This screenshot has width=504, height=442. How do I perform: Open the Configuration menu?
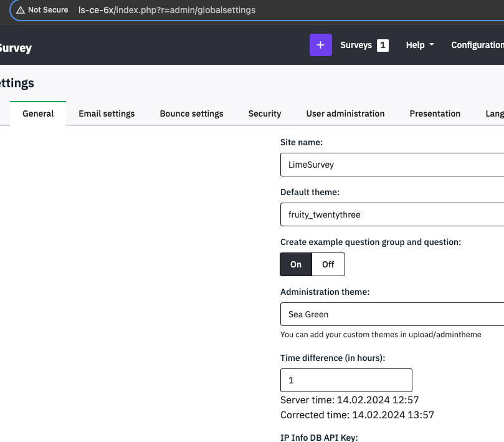477,45
